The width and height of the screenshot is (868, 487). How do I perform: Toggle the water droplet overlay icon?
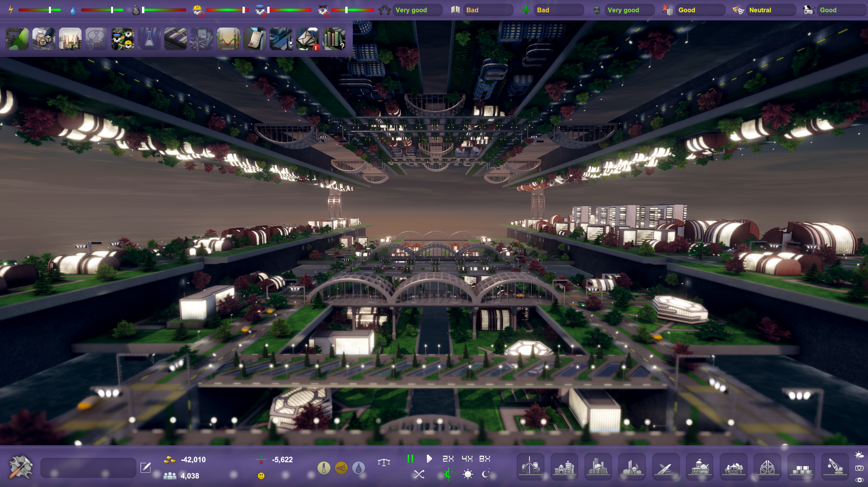pyautogui.click(x=359, y=468)
